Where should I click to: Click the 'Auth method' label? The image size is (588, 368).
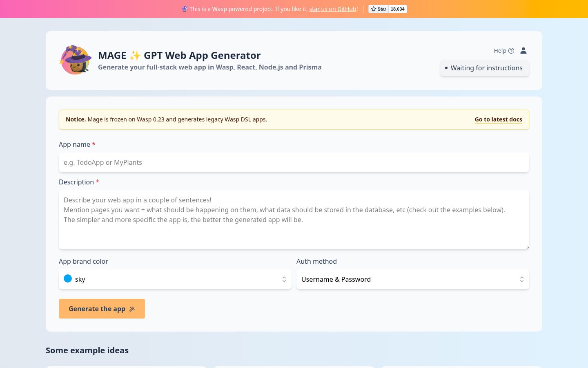coord(316,261)
